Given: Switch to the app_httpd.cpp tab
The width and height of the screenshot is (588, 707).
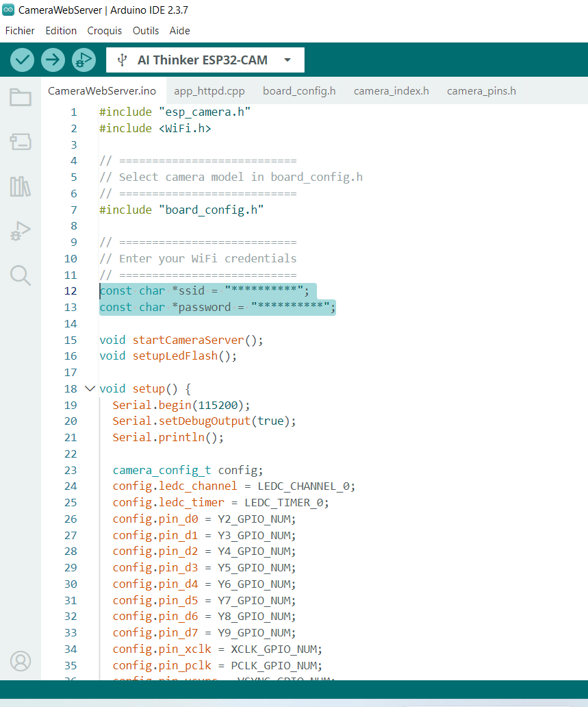Looking at the screenshot, I should point(209,90).
